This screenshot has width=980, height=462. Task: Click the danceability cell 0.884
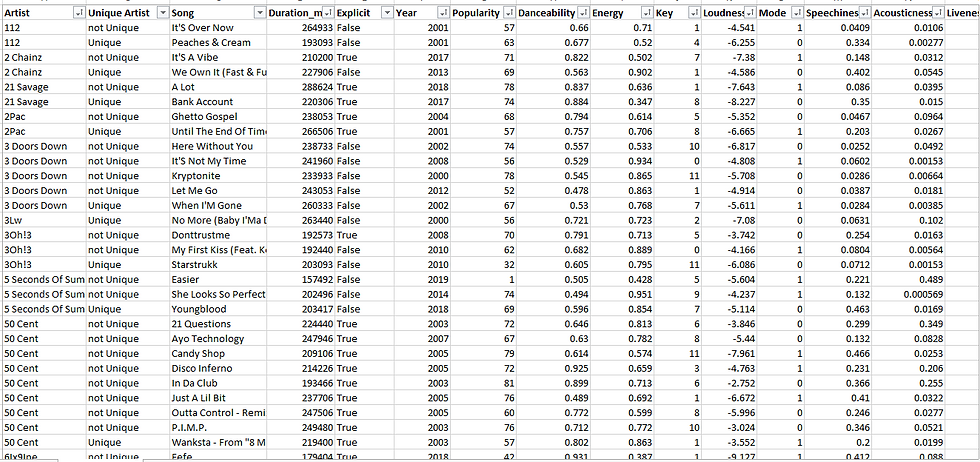coord(553,102)
